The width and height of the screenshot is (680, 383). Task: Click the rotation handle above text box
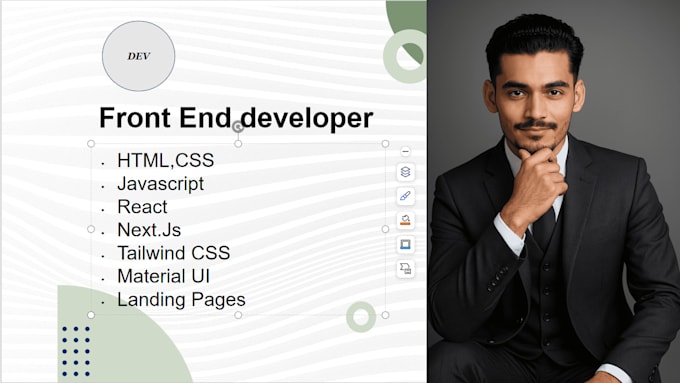(238, 127)
